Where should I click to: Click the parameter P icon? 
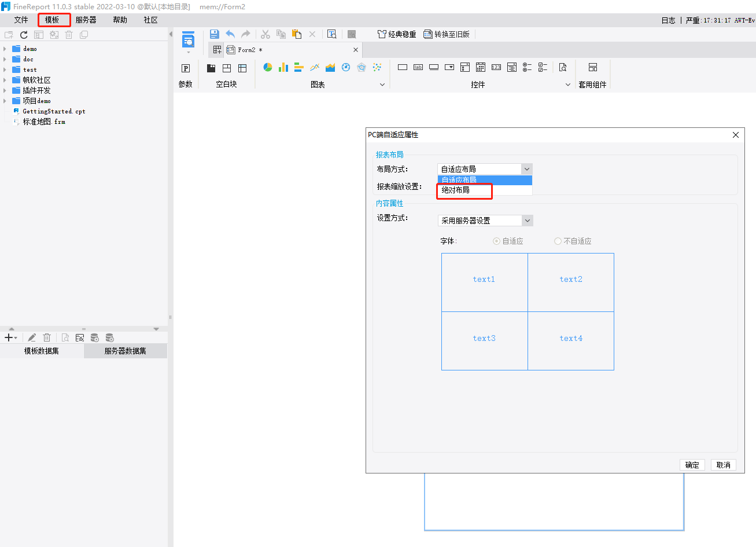(186, 68)
